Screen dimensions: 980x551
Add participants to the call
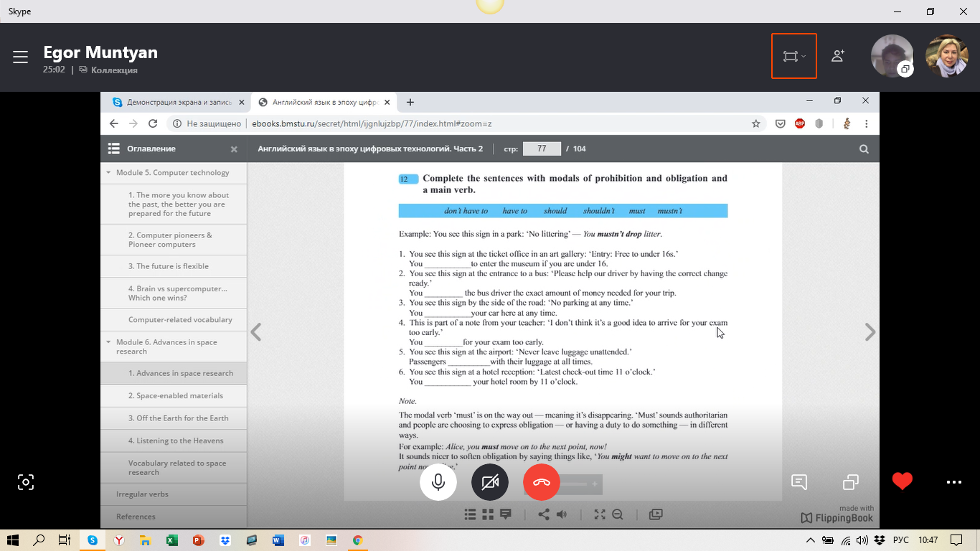pyautogui.click(x=837, y=56)
